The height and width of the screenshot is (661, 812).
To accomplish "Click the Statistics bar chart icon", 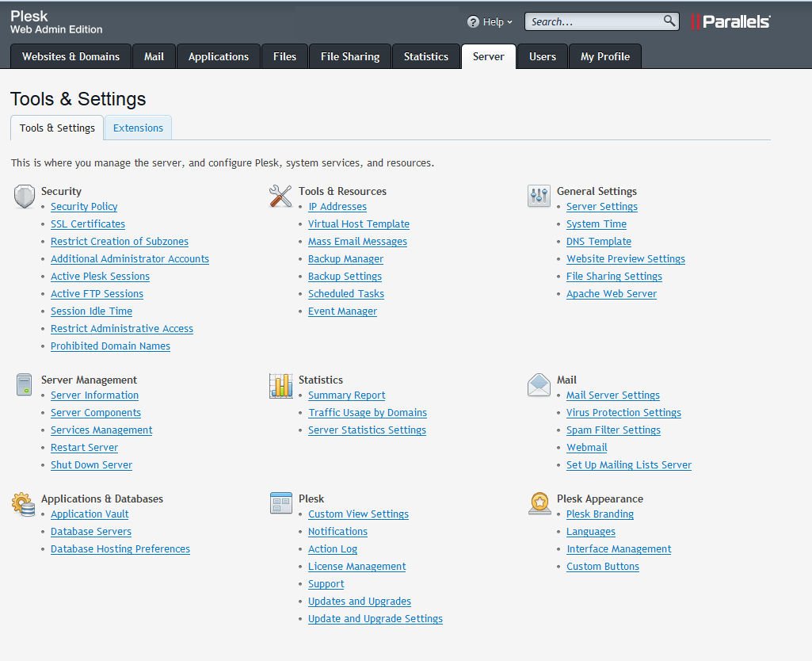I will (x=280, y=385).
